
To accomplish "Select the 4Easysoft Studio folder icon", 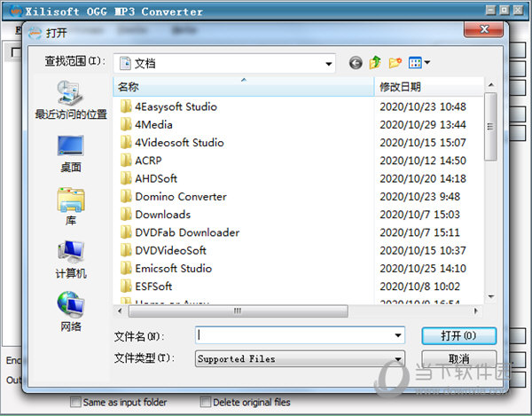I will click(126, 106).
